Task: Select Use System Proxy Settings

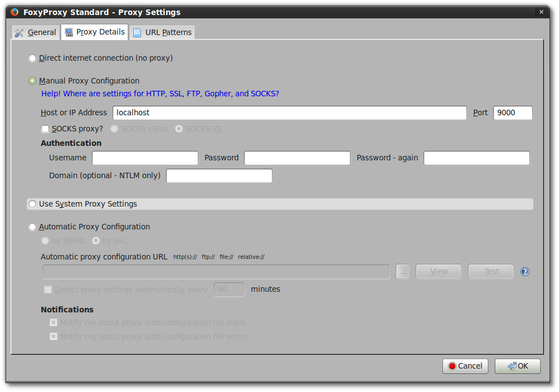Action: pyautogui.click(x=32, y=204)
